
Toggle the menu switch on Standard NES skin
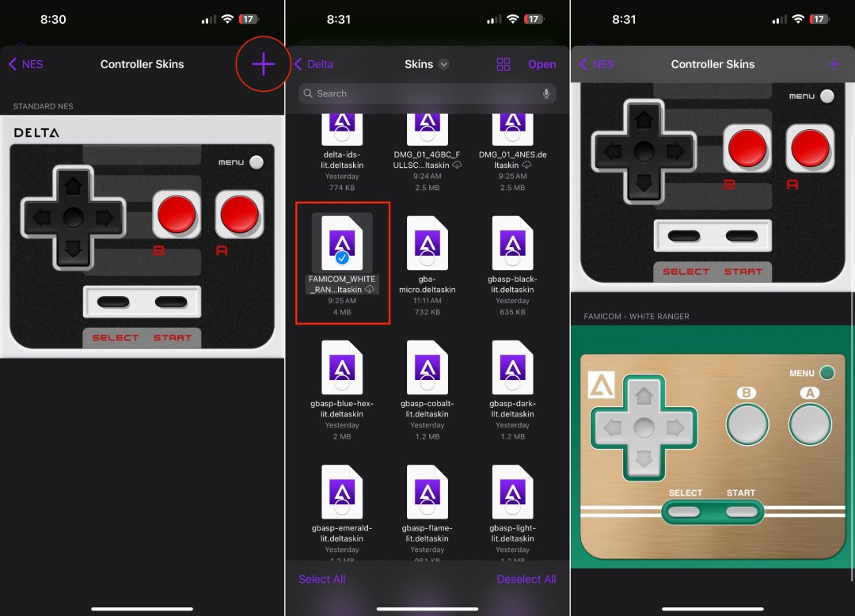(x=255, y=162)
